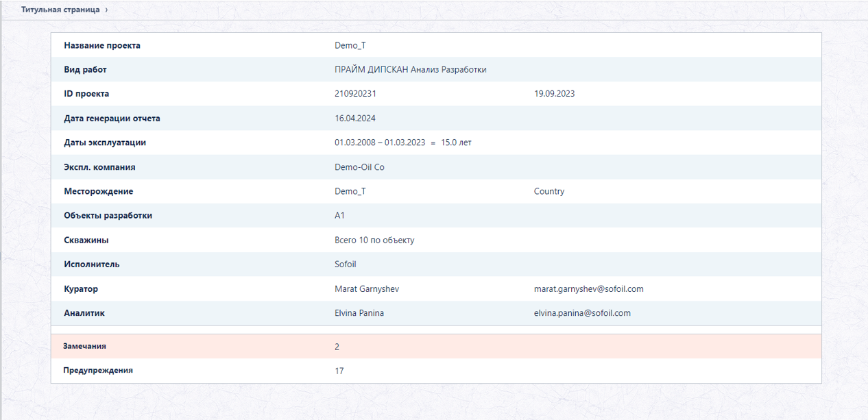Select report generation date 16.04.2024
This screenshot has height=420, width=868.
click(x=355, y=119)
